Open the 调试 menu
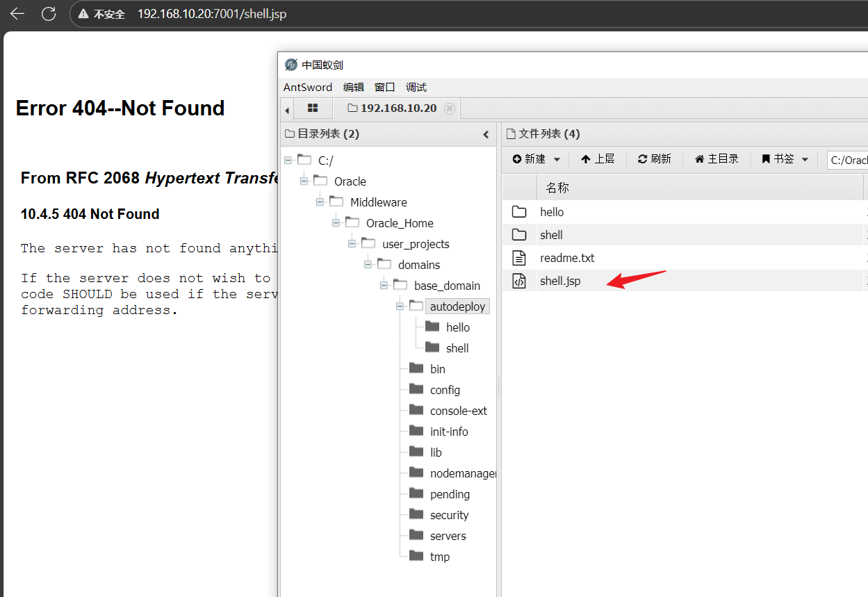 point(416,87)
